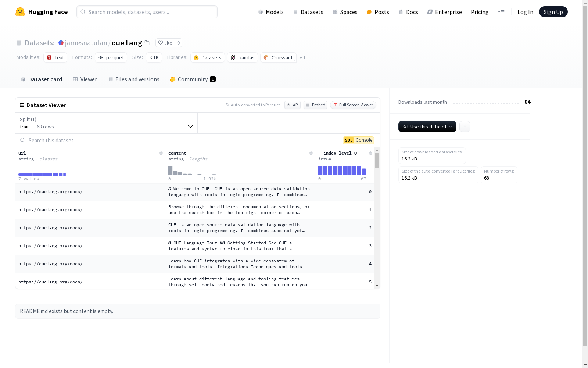Open the Use this dataset dropdown
Viewport: 588px width, 368px height.
point(427,127)
